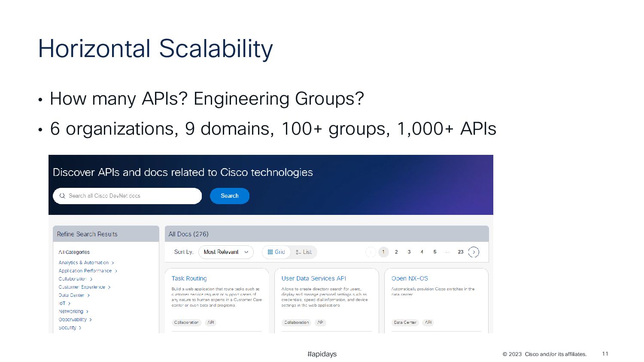Open Security category
This screenshot has height=362, width=644.
(67, 328)
